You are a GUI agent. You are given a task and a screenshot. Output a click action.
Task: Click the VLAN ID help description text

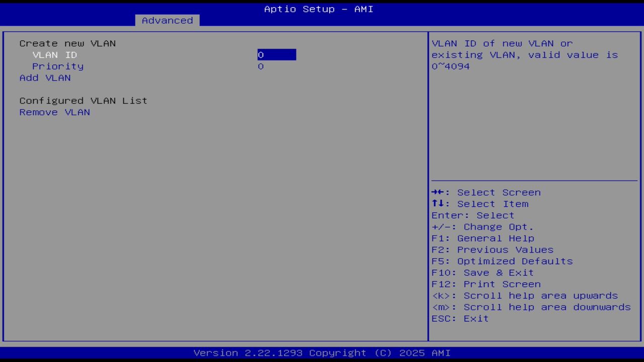tap(525, 55)
